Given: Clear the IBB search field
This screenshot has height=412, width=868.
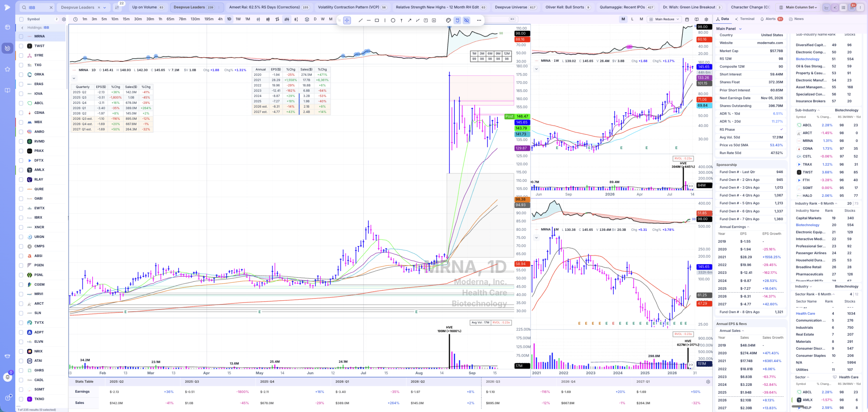Looking at the screenshot, I should tap(51, 7).
